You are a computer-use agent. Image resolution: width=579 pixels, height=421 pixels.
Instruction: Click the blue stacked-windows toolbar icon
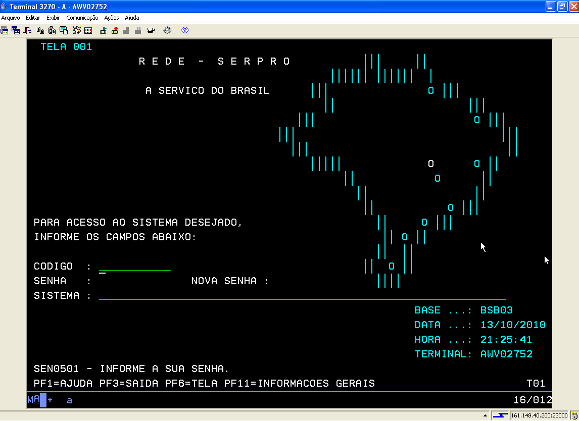pyautogui.click(x=16, y=30)
